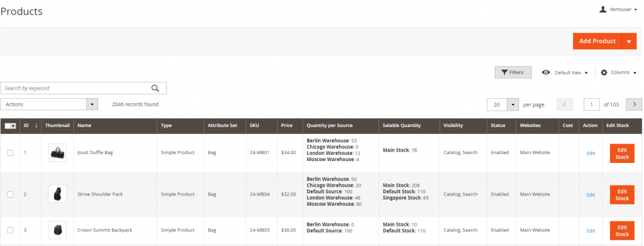Sort by the Price column header

pyautogui.click(x=287, y=125)
